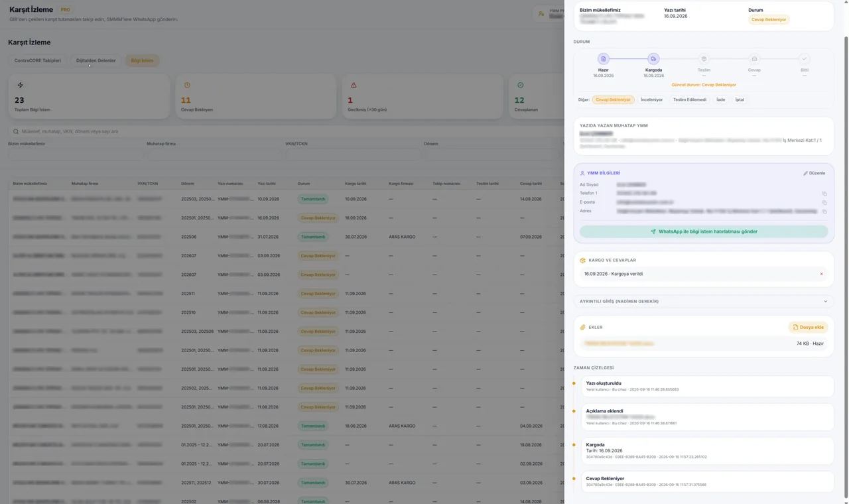
Task: Select the Kargoda truck step icon
Action: click(x=653, y=59)
